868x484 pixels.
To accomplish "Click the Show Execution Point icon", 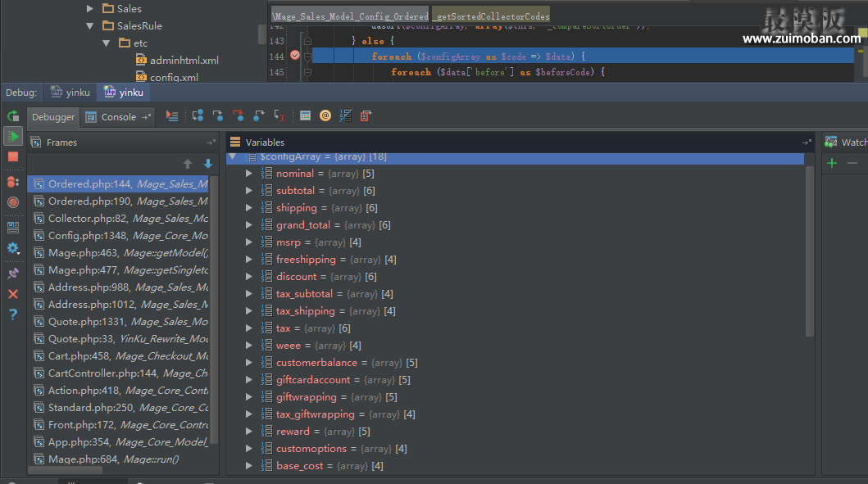I will click(171, 116).
